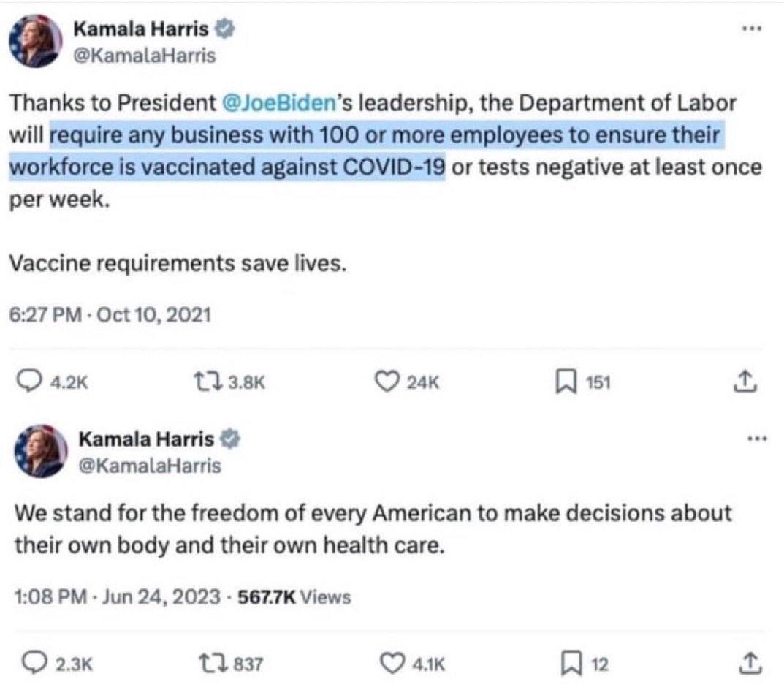This screenshot has height=690, width=784.
Task: Open the @KamalaHarris handle on first tweet
Action: [145, 56]
